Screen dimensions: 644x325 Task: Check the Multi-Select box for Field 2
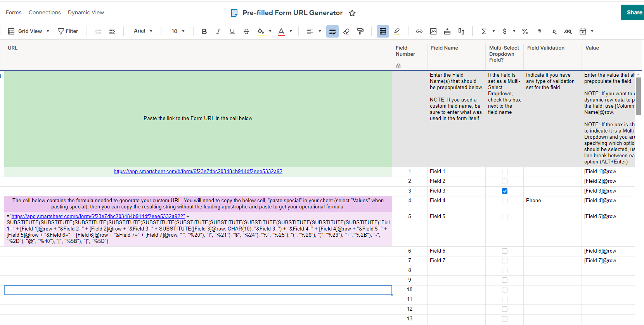tap(505, 181)
